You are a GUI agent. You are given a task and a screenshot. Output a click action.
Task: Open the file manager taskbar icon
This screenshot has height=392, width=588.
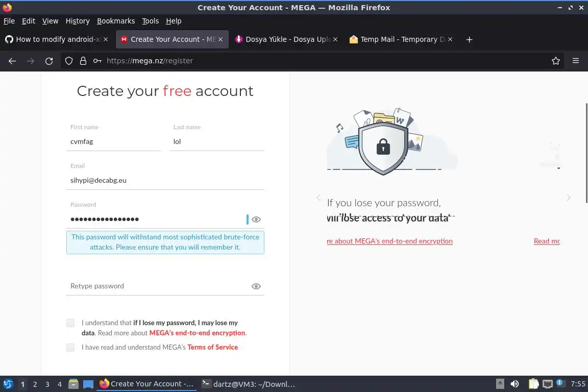[73, 384]
